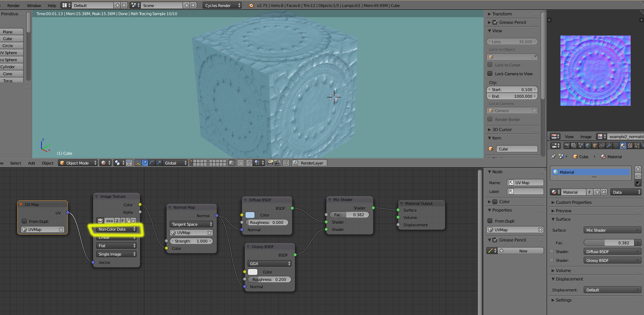Viewport: 644px width, 315px height.
Task: Open the World properties globe icon
Action: (588, 146)
